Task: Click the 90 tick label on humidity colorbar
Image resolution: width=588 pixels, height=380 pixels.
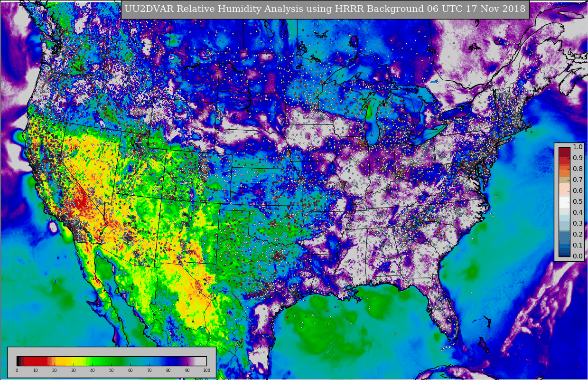Action: (x=187, y=370)
